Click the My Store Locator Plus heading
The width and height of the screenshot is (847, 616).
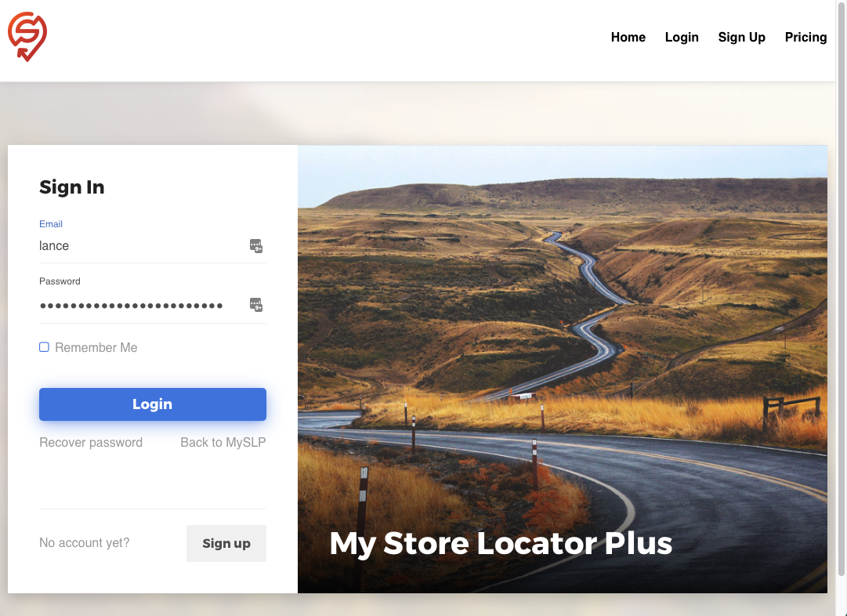click(501, 543)
